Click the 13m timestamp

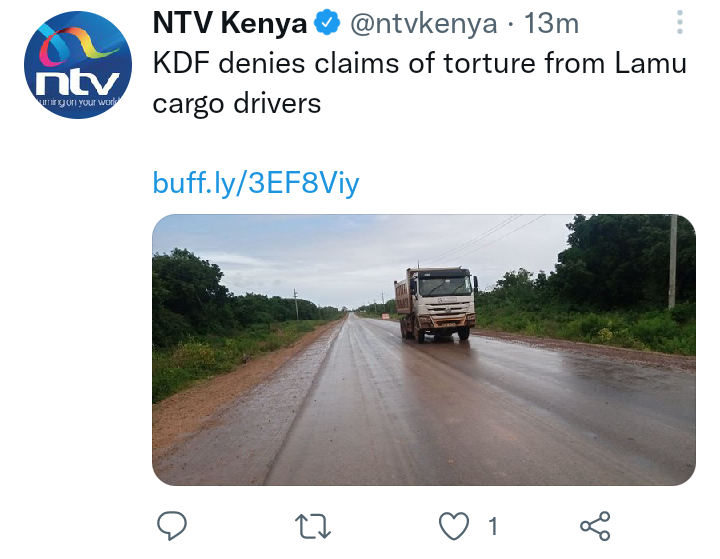pyautogui.click(x=551, y=23)
